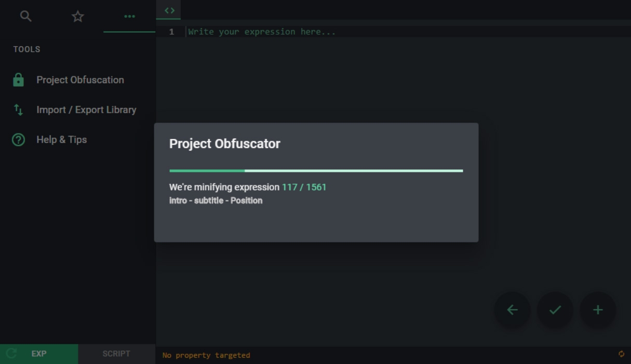Image resolution: width=631 pixels, height=364 pixels.
Task: Click the Project Obfuscation lock icon
Action: tap(18, 80)
